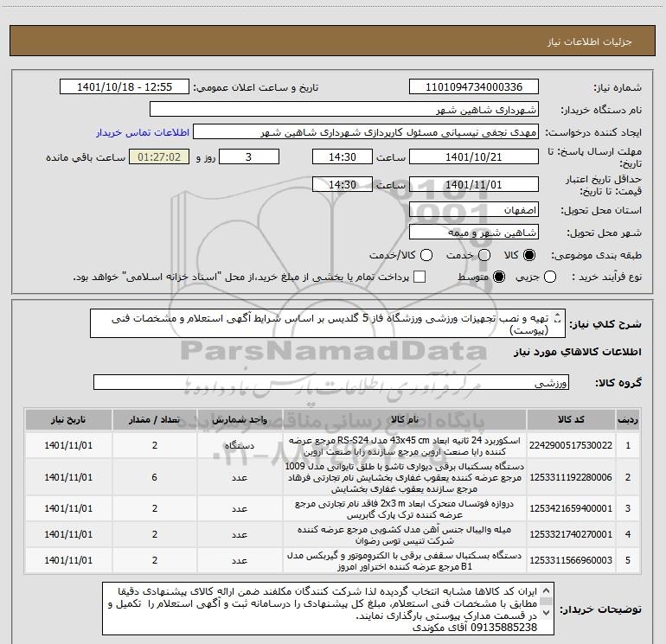
Task: Click response deadline date 1401/10/21
Action: click(x=474, y=157)
